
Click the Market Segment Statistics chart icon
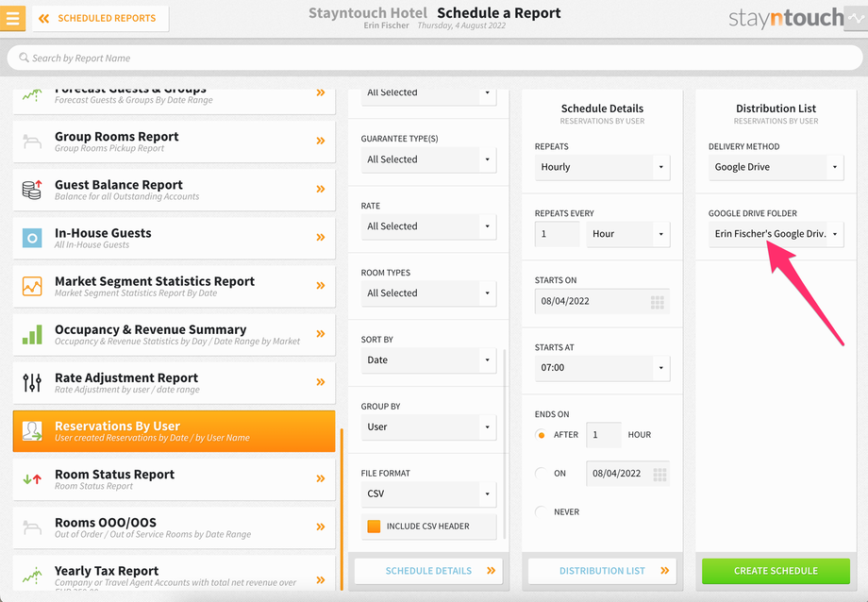point(32,286)
